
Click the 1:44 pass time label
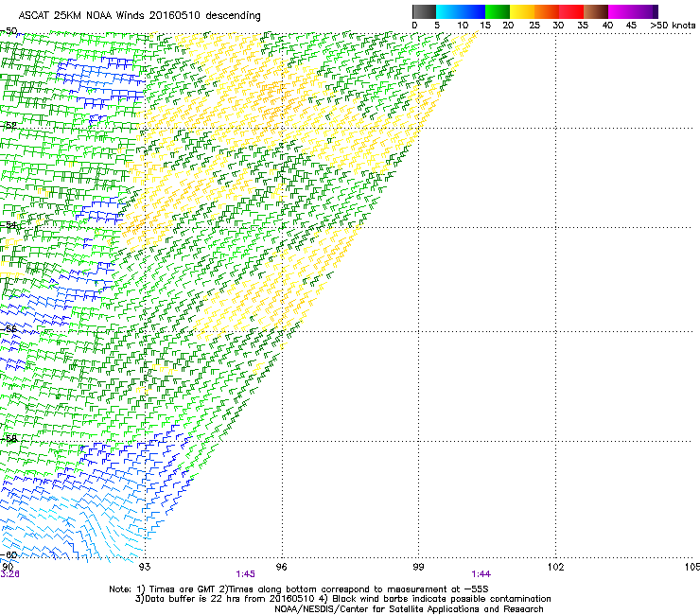tap(481, 574)
